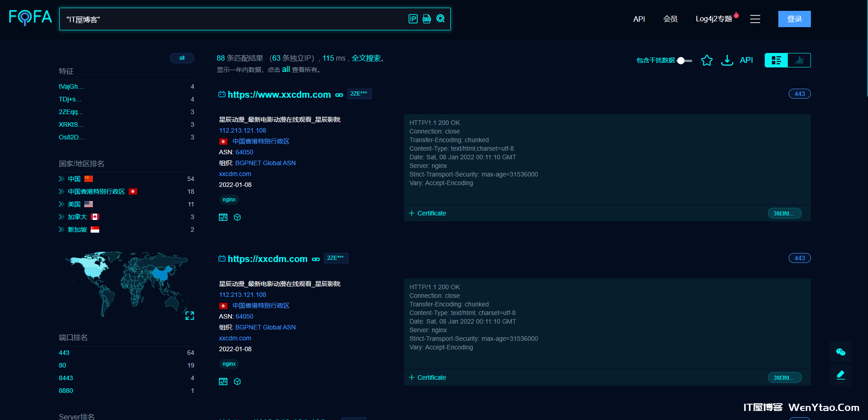
Task: Select feature tVajGh...
Action: point(71,86)
